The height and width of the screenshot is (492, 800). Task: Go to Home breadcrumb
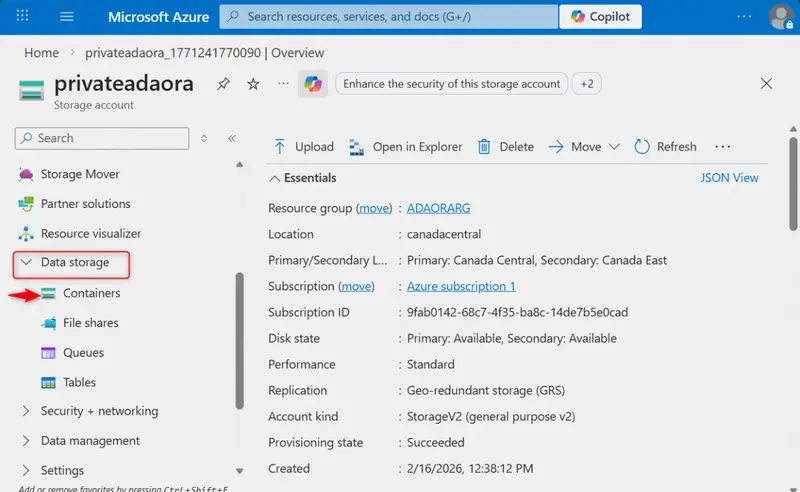pos(41,53)
